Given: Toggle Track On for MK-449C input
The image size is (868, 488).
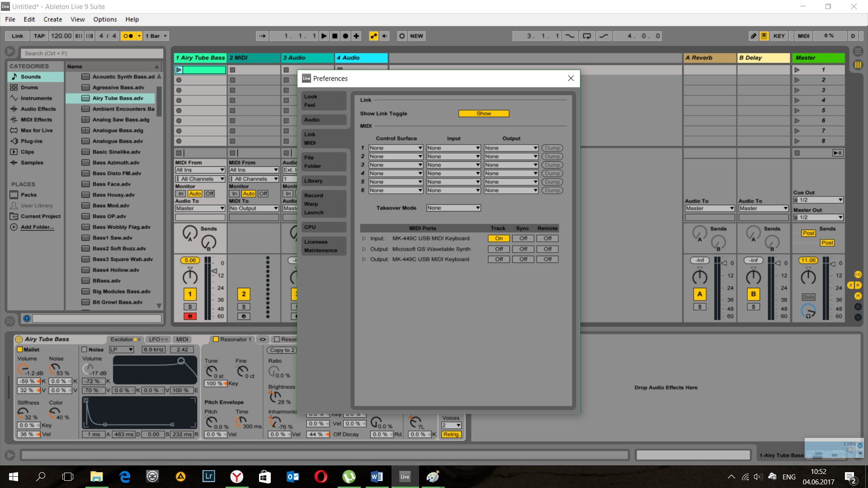Looking at the screenshot, I should tap(499, 239).
